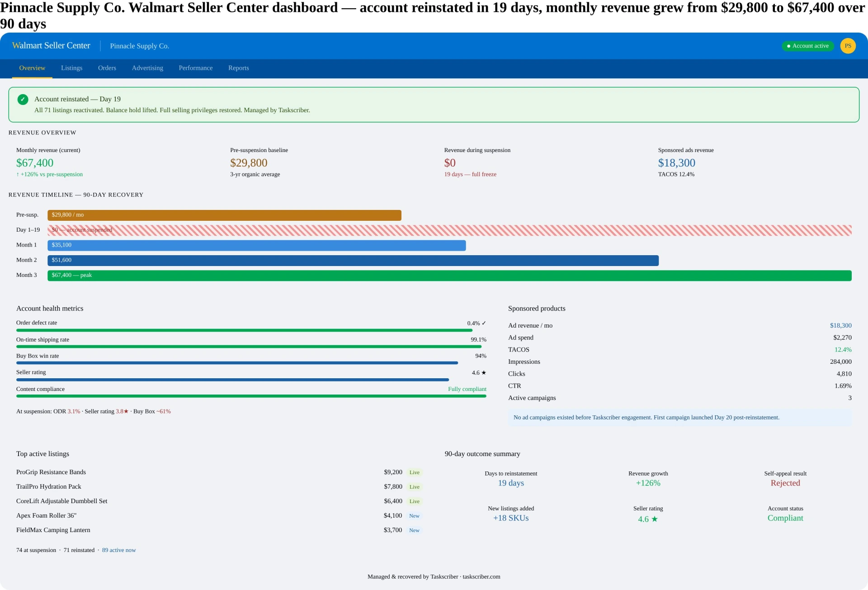Screen dimensions: 868x590
Task: Click the Live badge for CoreLift Dumbbell Set
Action: point(415,501)
